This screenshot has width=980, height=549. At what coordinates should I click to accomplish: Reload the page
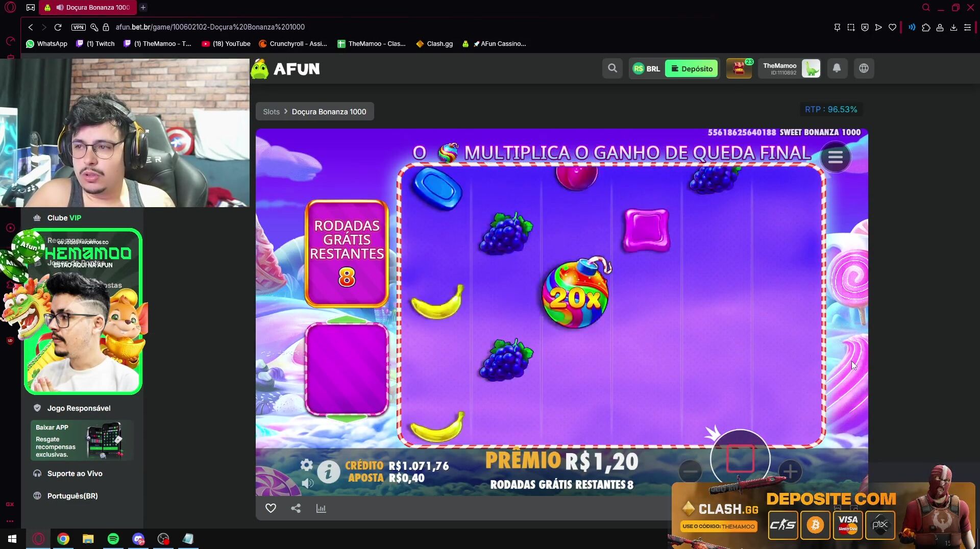58,27
